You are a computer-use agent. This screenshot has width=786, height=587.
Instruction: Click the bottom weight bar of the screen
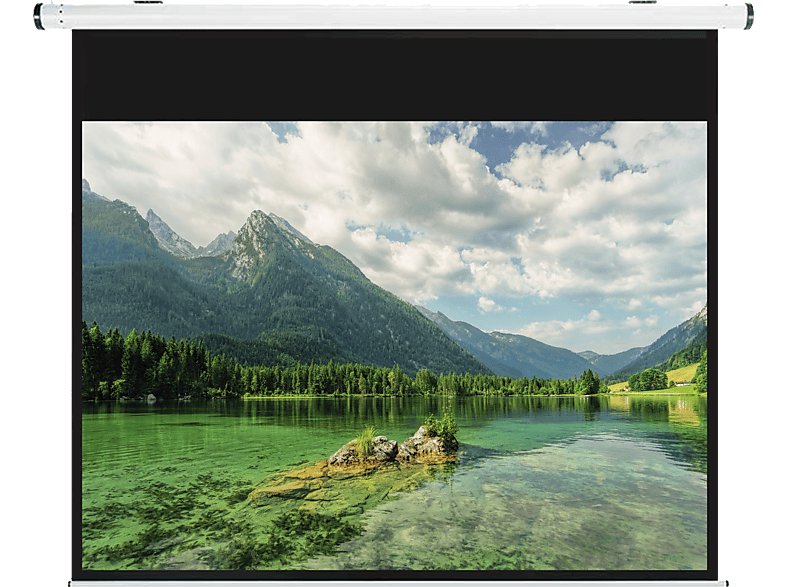point(393,582)
